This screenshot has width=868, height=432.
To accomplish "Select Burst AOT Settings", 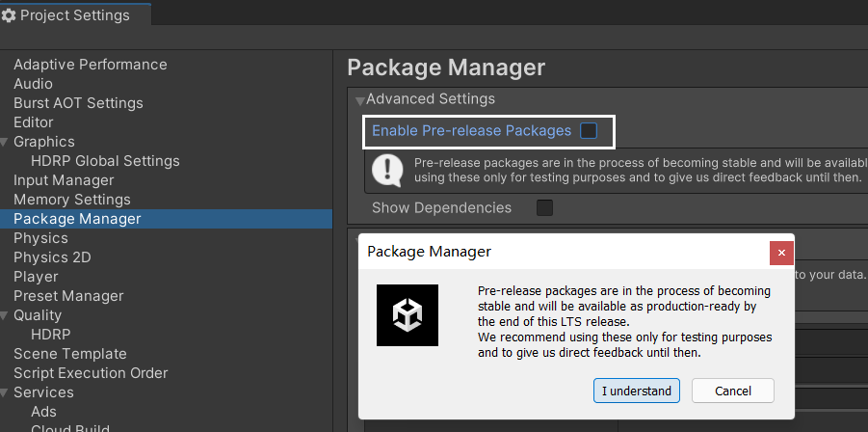I will pos(78,103).
